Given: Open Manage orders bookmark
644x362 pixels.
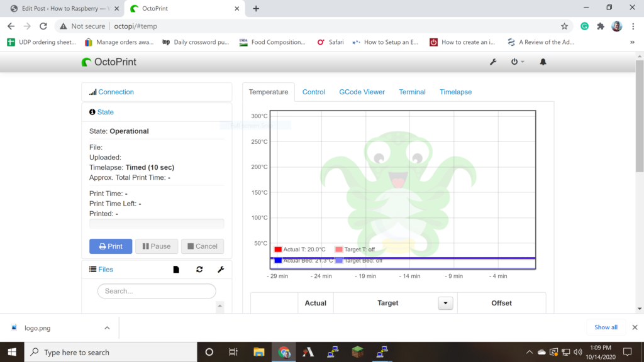Looking at the screenshot, I should (119, 42).
